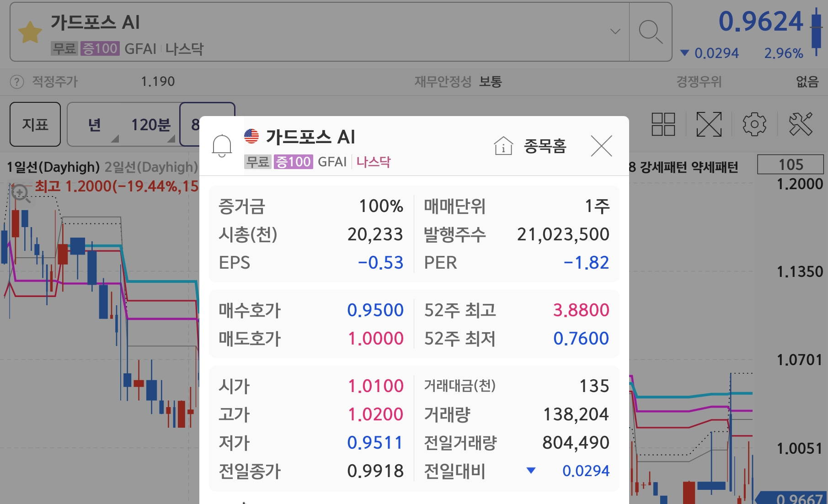This screenshot has width=828, height=504.
Task: Click the 매수호가 price 0.9500
Action: 375,310
